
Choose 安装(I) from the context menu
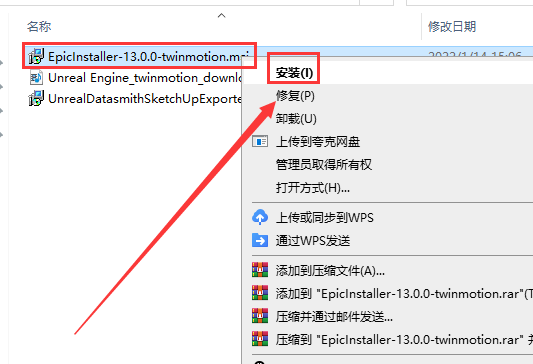[x=294, y=73]
